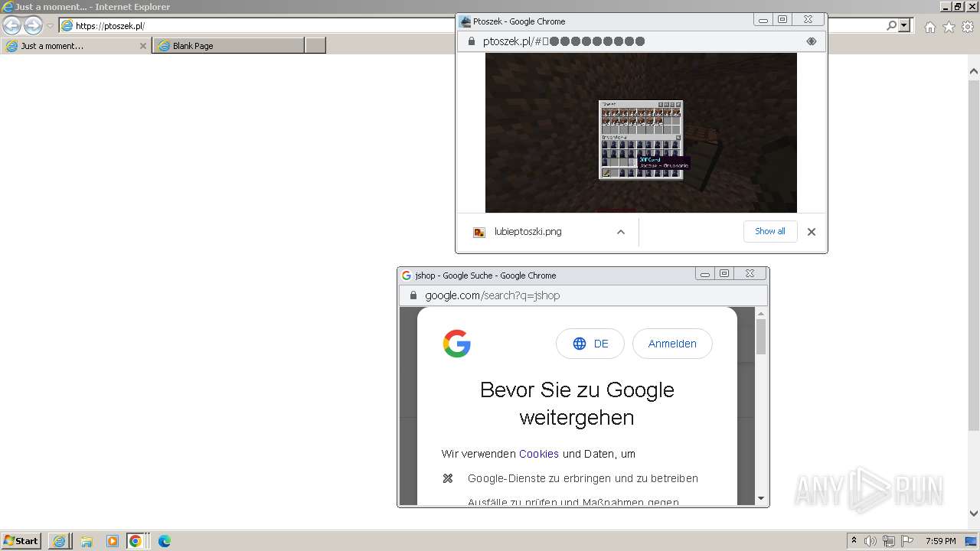The width and height of the screenshot is (980, 551).
Task: Expand the lubieptoszki.png download options chevron
Action: [x=621, y=232]
